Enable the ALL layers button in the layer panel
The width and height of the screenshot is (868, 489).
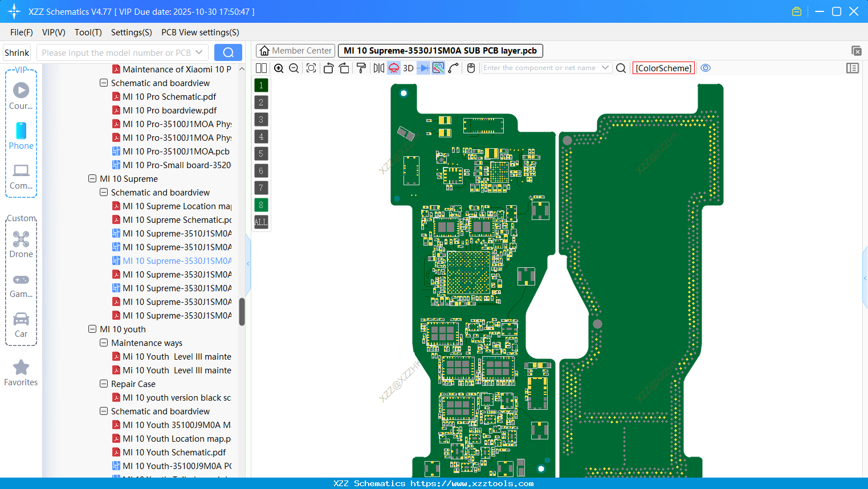pos(260,222)
